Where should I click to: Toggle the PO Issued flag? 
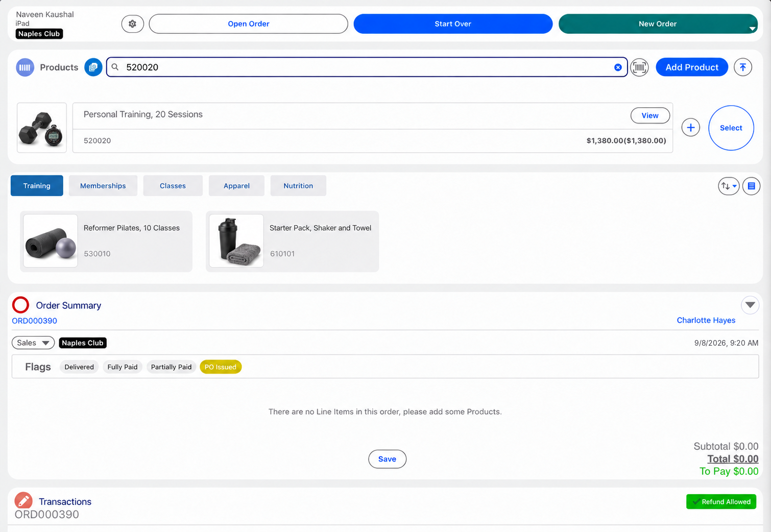point(221,367)
